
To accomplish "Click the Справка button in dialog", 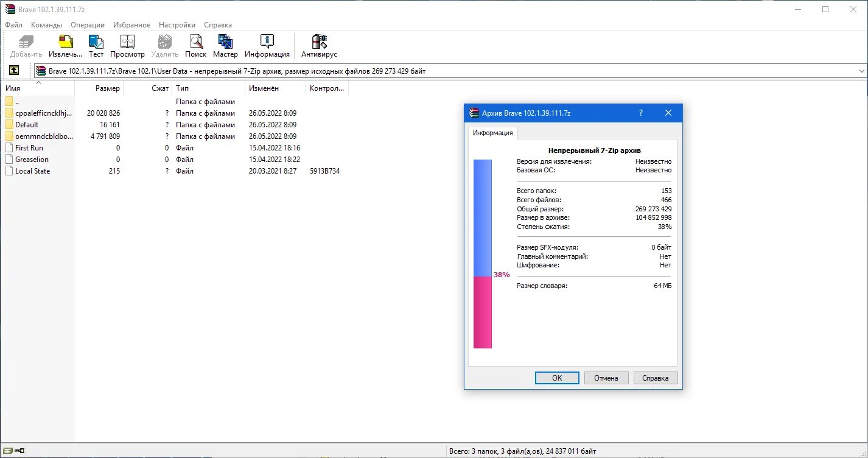I will click(x=656, y=378).
